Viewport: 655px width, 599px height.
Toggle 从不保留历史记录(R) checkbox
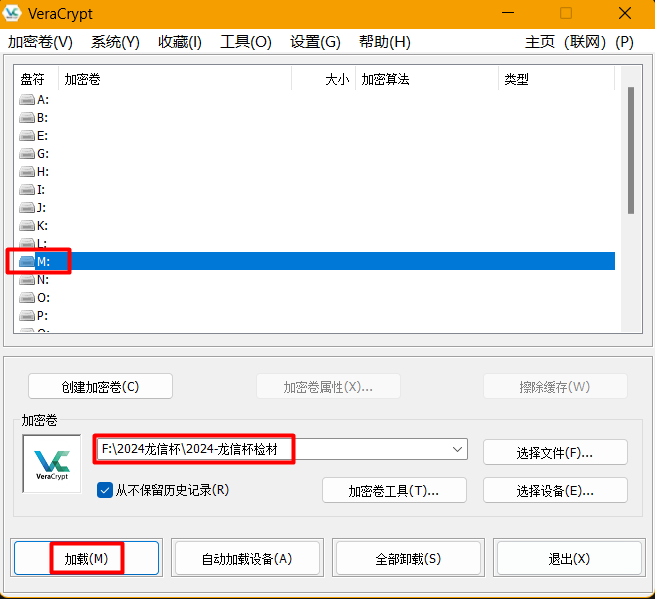click(x=104, y=490)
